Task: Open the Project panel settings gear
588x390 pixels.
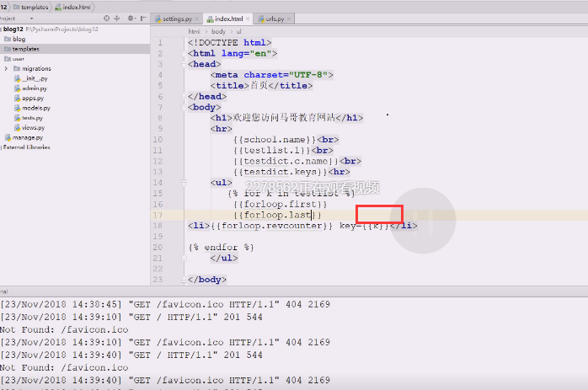Action: [x=131, y=18]
